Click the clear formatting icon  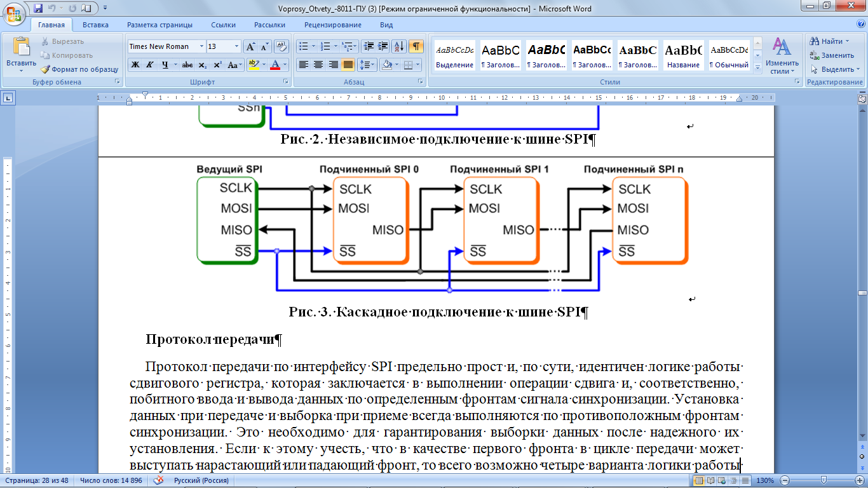pyautogui.click(x=283, y=46)
